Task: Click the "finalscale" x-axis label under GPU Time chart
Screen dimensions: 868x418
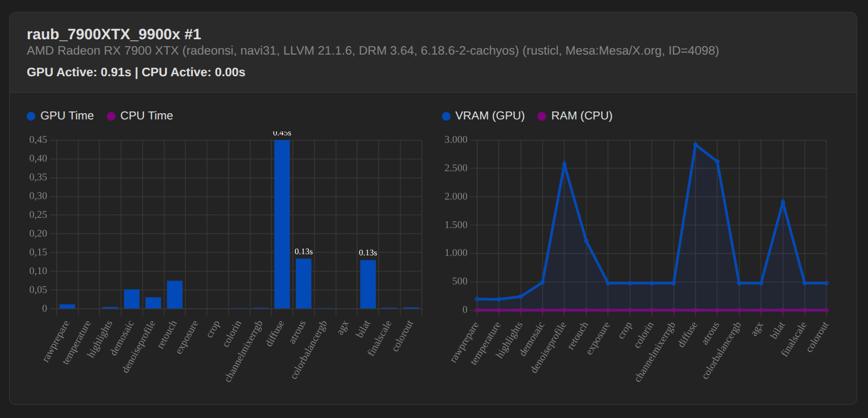Action: 381,337
